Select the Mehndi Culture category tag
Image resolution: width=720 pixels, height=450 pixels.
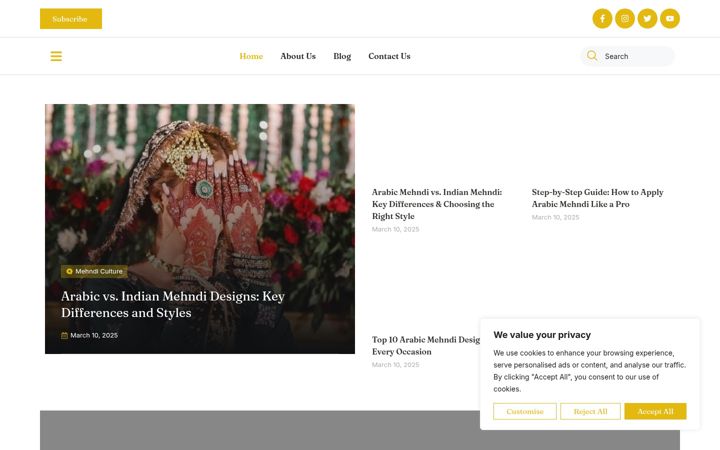click(x=94, y=271)
